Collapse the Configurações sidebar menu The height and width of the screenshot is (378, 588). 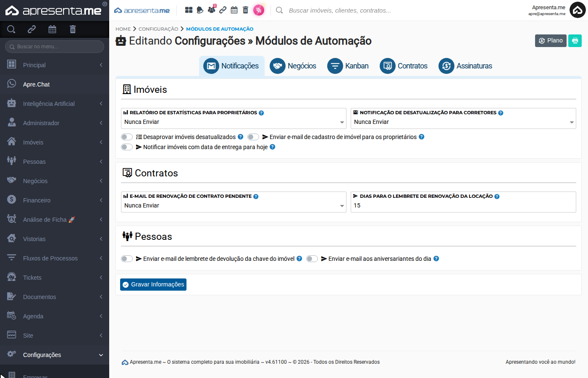pyautogui.click(x=55, y=355)
